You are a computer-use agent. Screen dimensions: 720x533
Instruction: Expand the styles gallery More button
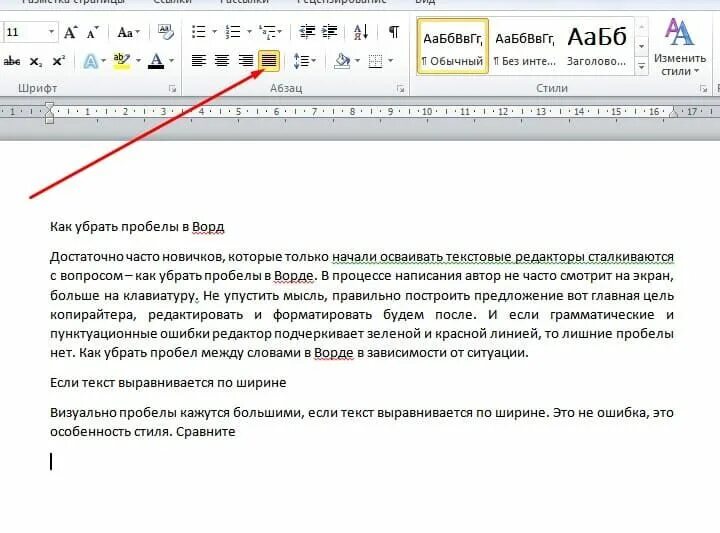pyautogui.click(x=641, y=67)
